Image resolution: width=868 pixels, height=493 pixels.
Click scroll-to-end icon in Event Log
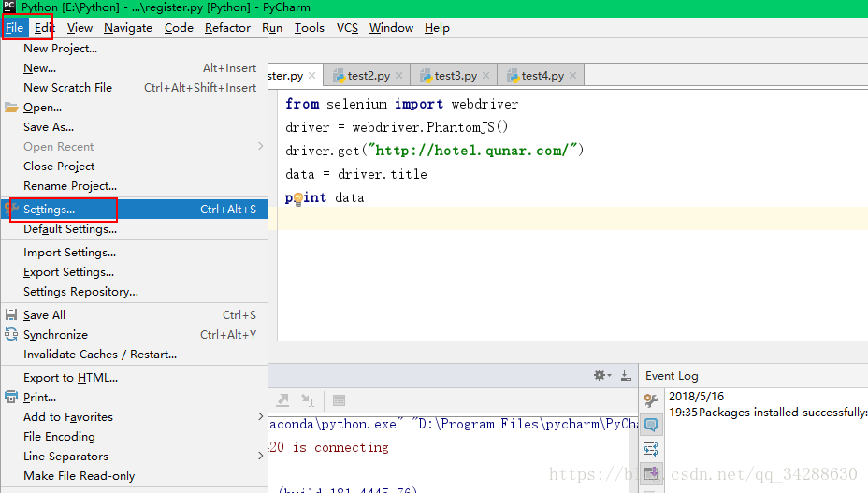(651, 473)
